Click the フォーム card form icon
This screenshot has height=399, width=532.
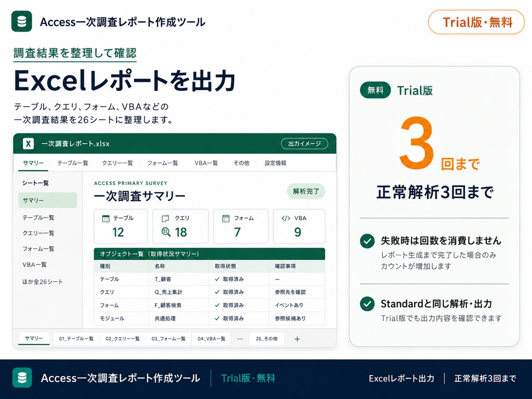pos(225,219)
